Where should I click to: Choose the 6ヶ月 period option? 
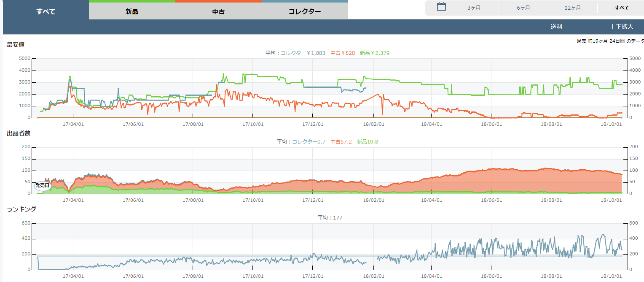[x=523, y=8]
